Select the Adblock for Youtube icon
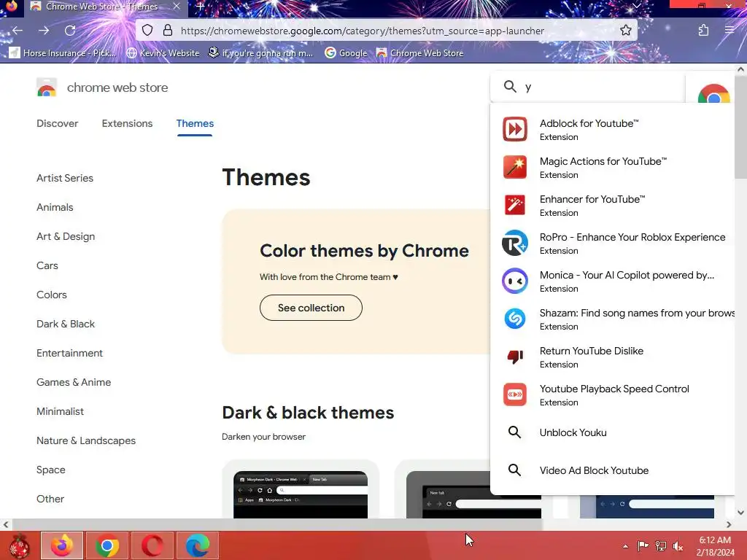Image resolution: width=747 pixels, height=560 pixels. point(515,129)
